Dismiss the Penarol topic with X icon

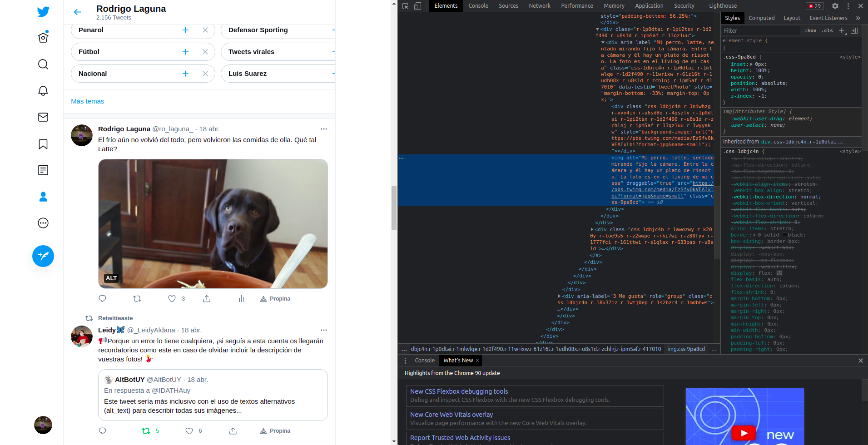205,30
